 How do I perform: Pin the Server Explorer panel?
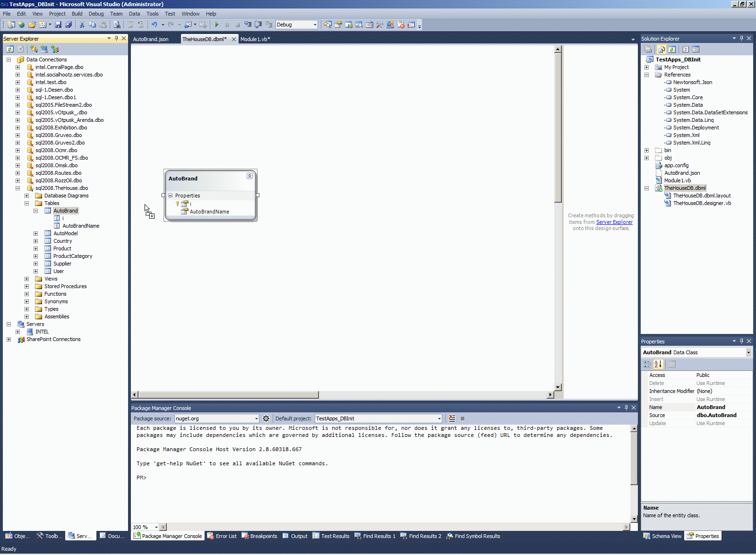click(x=116, y=38)
